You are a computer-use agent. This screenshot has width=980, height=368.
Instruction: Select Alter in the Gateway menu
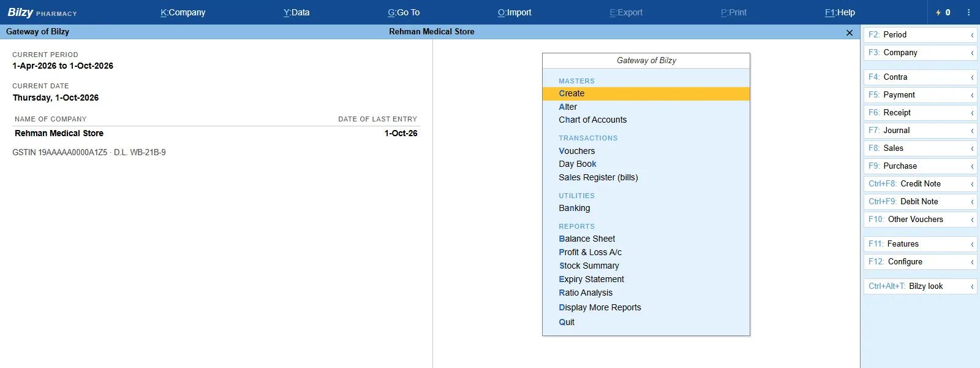tap(646, 107)
